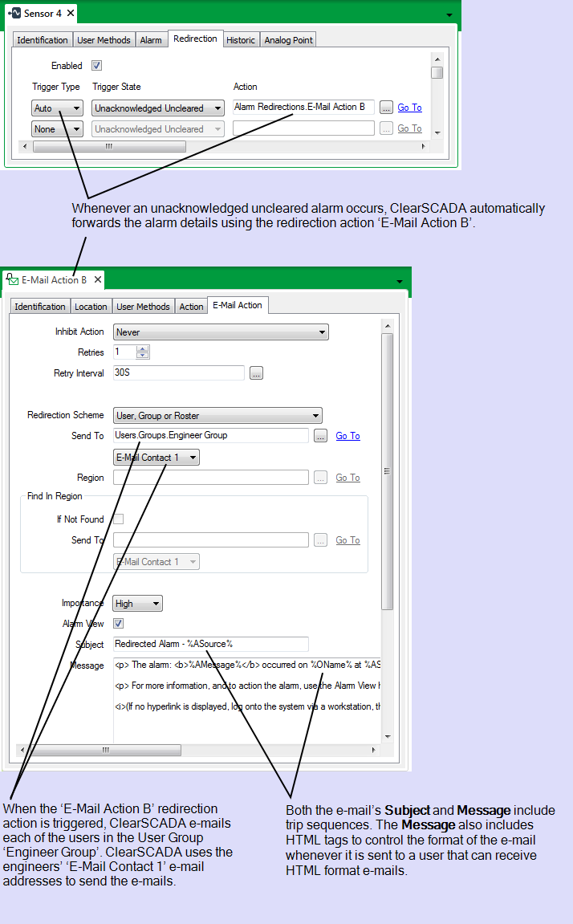Screen dimensions: 573x924
Task: Toggle the Alarm View checkbox
Action: pyautogui.click(x=118, y=624)
